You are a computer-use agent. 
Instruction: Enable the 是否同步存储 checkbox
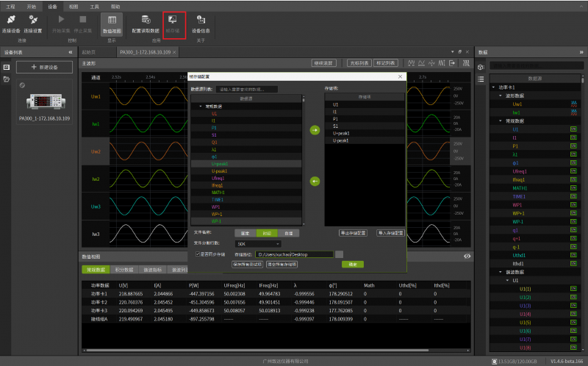197,254
